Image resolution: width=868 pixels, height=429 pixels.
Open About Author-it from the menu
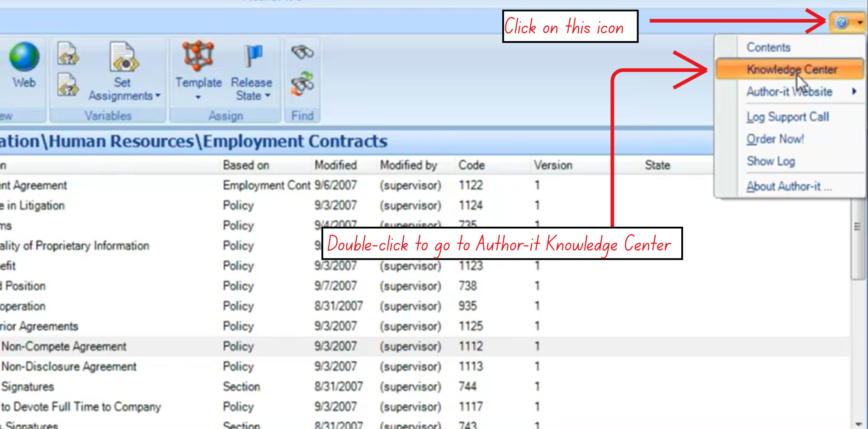[788, 187]
